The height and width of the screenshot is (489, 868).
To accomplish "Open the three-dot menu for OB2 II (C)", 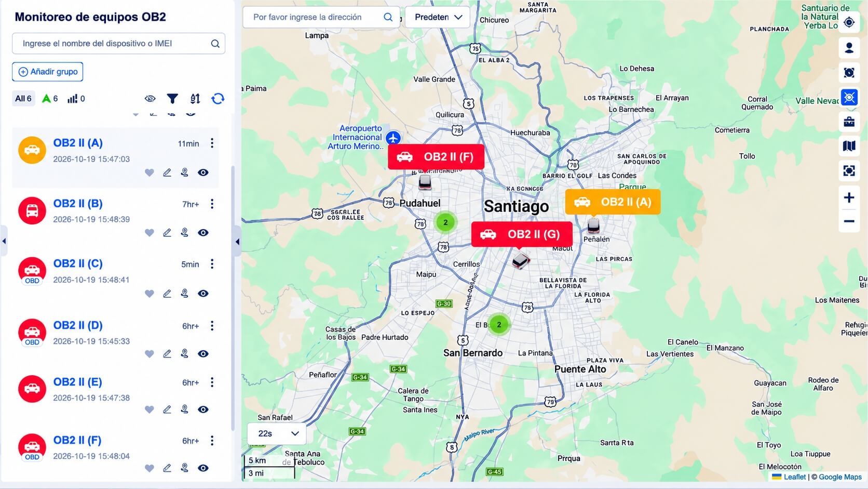I will click(x=212, y=264).
